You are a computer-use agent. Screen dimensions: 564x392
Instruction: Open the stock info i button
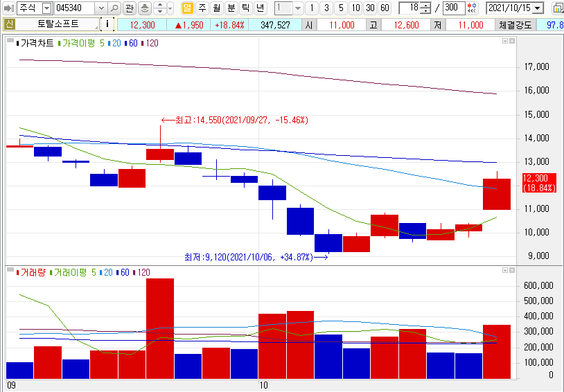point(107,24)
